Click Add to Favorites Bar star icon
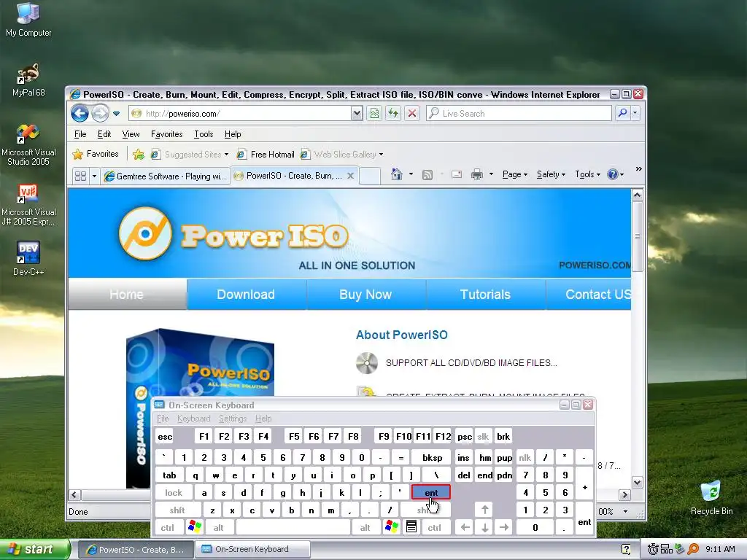This screenshot has height=560, width=747. [139, 155]
